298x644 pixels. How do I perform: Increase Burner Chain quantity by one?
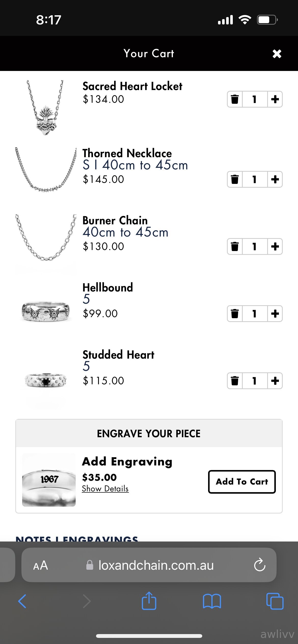pos(275,246)
